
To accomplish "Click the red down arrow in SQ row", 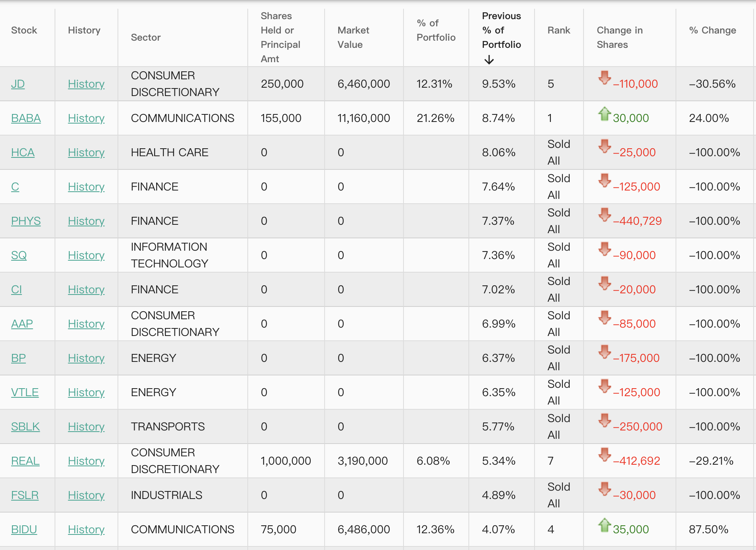I will click(605, 249).
